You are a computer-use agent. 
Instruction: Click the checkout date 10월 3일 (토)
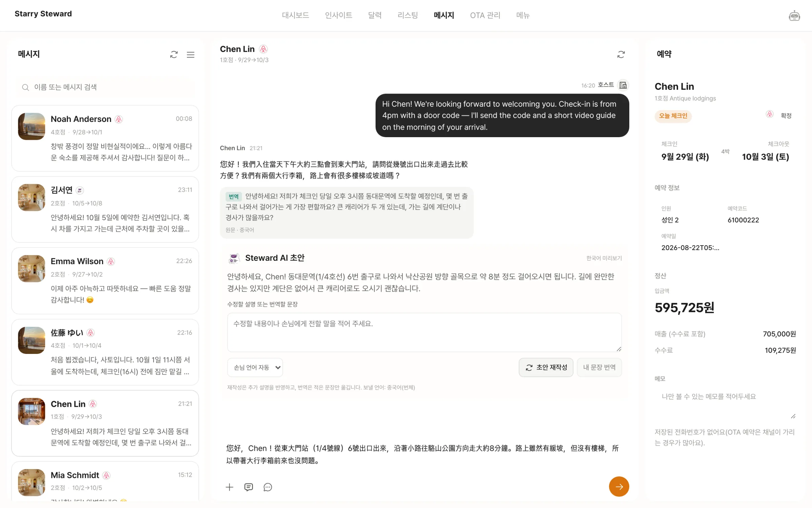[765, 157]
